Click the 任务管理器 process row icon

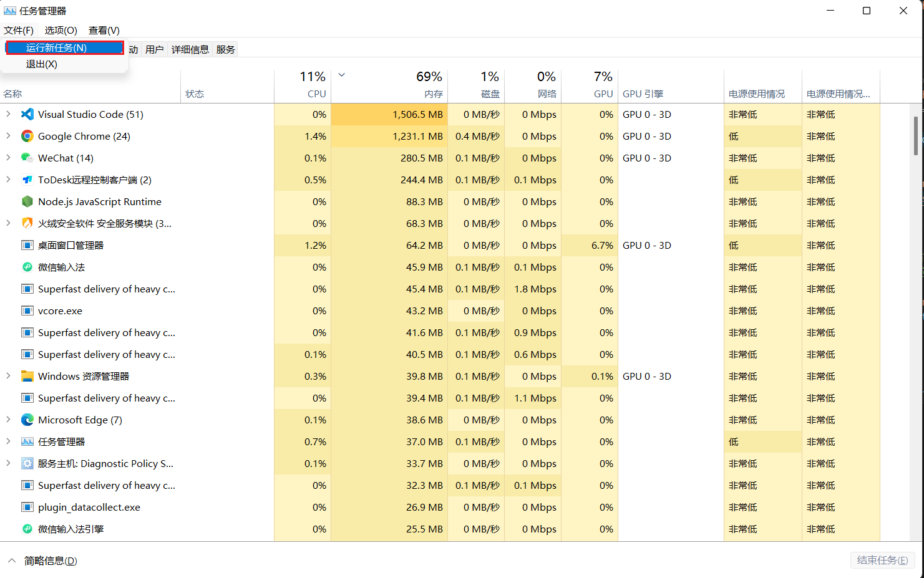pyautogui.click(x=27, y=441)
